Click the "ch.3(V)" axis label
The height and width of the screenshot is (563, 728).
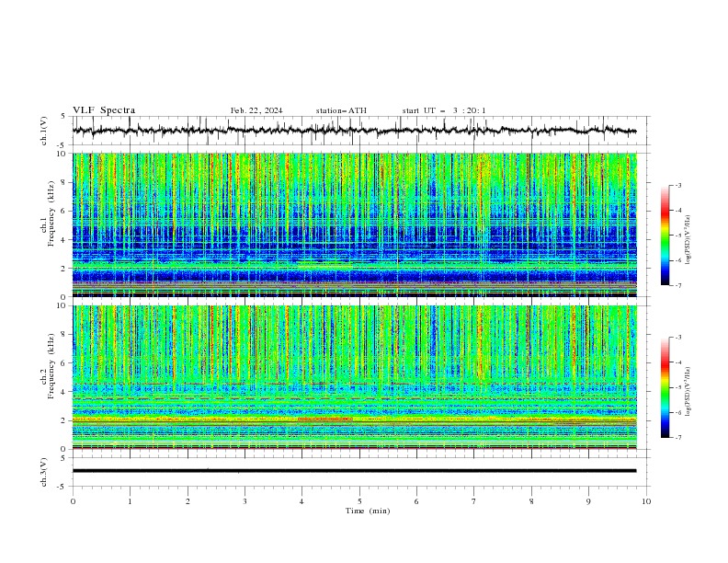click(x=43, y=472)
